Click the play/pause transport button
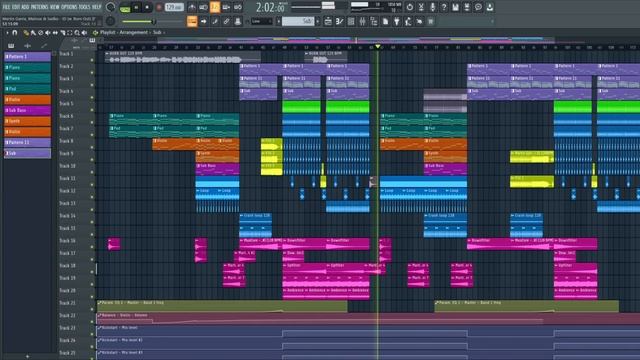The width and height of the screenshot is (640, 360). click(x=136, y=7)
